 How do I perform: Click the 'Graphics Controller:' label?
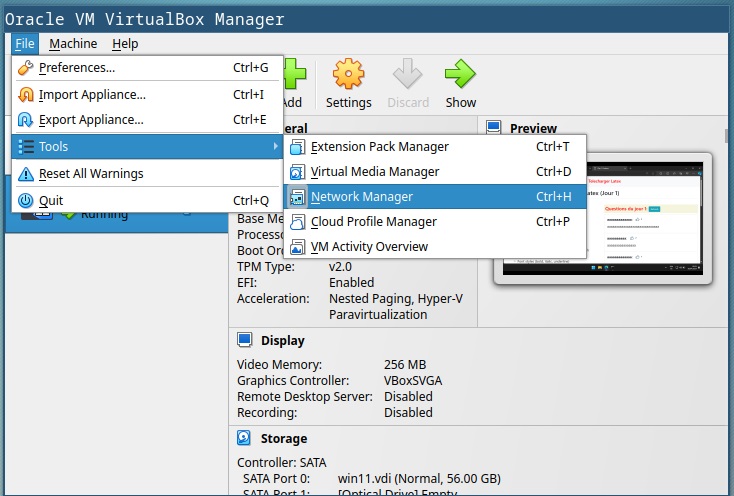click(293, 380)
